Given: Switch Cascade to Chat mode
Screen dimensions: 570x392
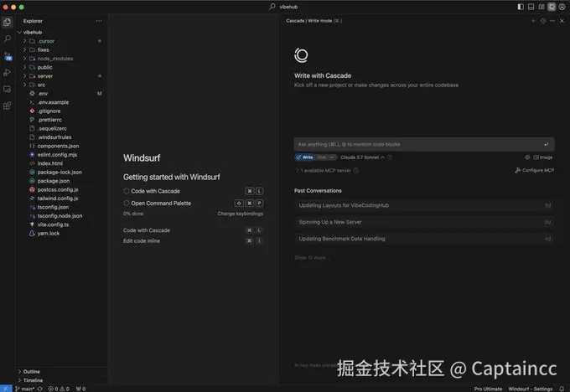Looking at the screenshot, I should point(322,157).
